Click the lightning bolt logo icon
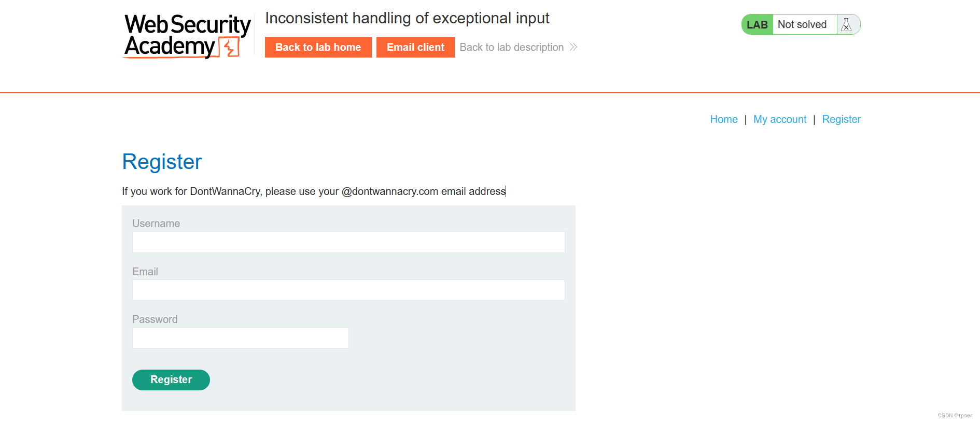 pos(229,47)
